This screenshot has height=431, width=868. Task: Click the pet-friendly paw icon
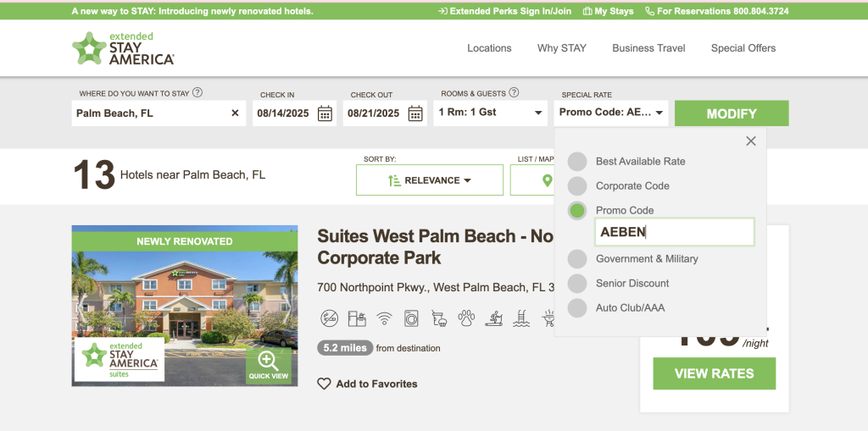(466, 318)
